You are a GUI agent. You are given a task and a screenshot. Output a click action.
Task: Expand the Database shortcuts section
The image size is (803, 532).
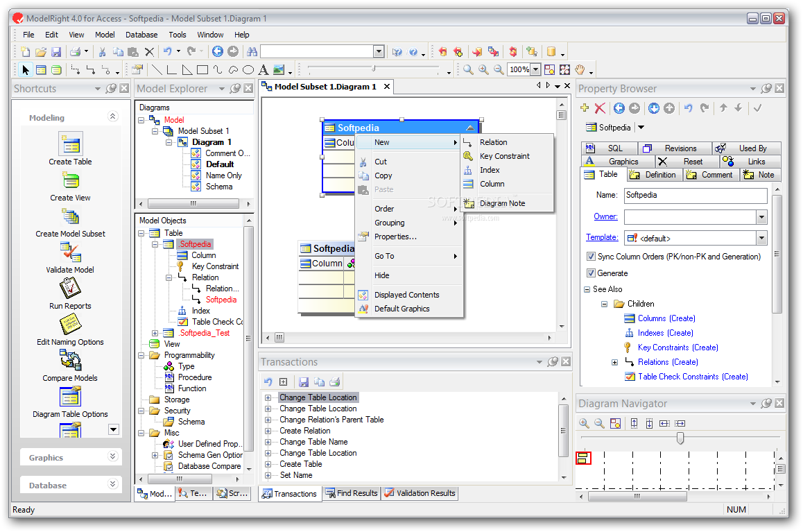(113, 484)
